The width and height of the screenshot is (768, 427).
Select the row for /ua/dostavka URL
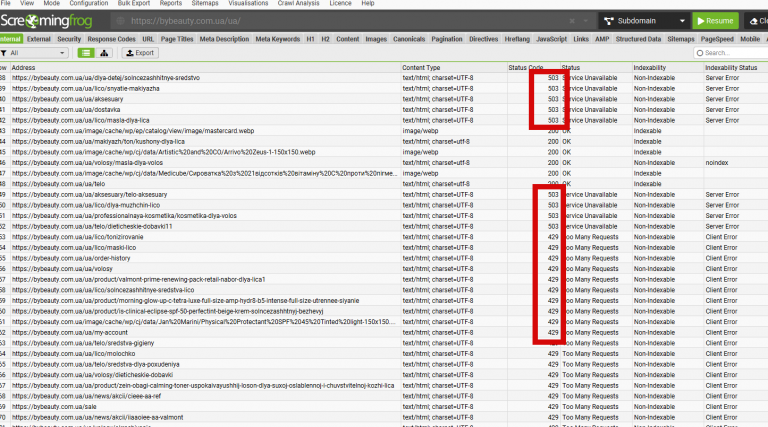point(384,110)
